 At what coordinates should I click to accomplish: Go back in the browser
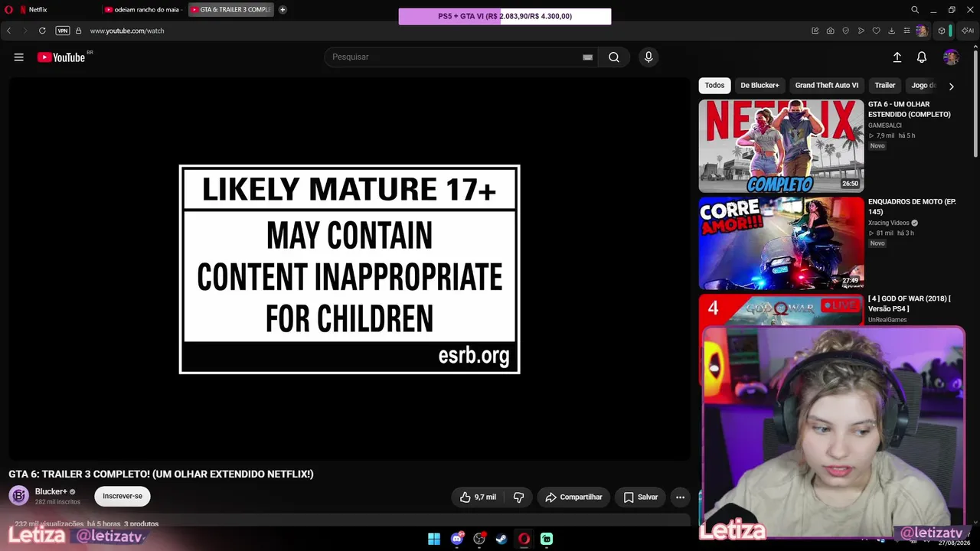(9, 31)
